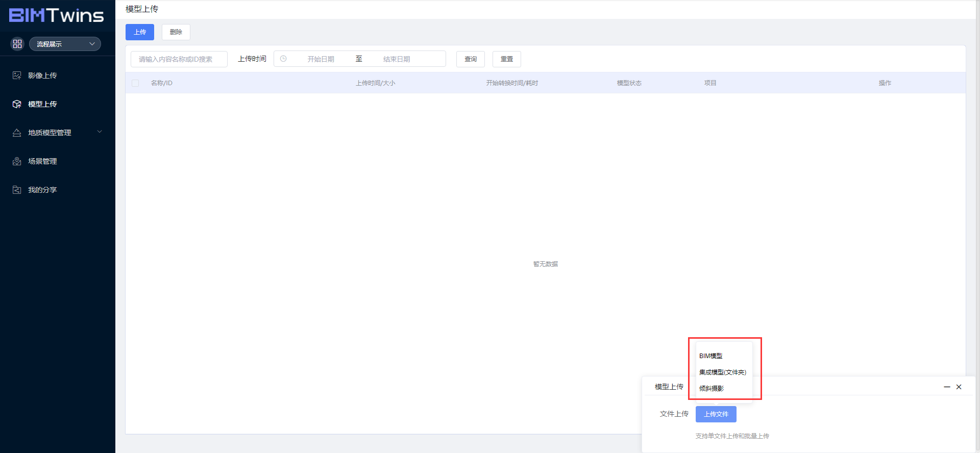Click the clock icon in date range picker
The width and height of the screenshot is (980, 453).
[x=283, y=59]
